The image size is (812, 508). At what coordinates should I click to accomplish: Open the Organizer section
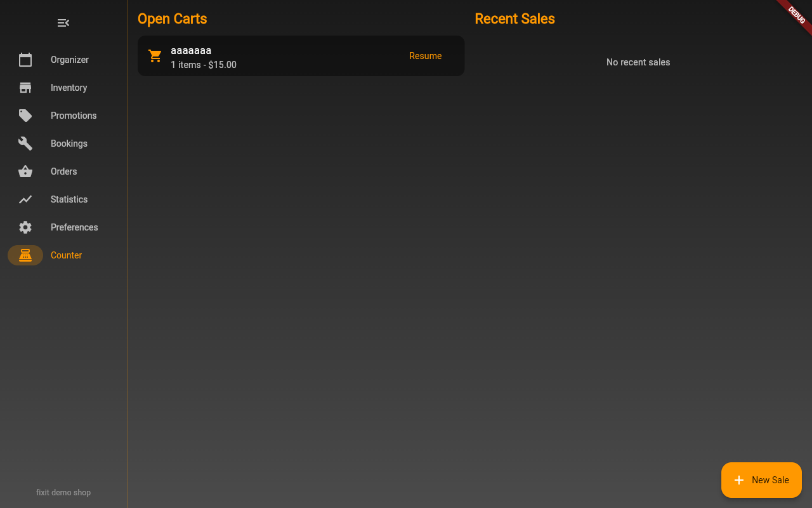(70, 60)
